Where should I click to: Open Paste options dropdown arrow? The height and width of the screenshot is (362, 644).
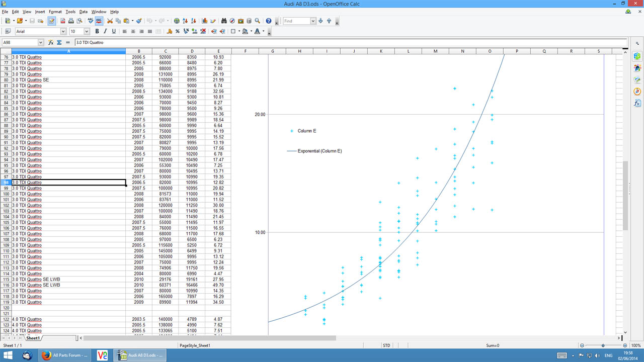132,21
